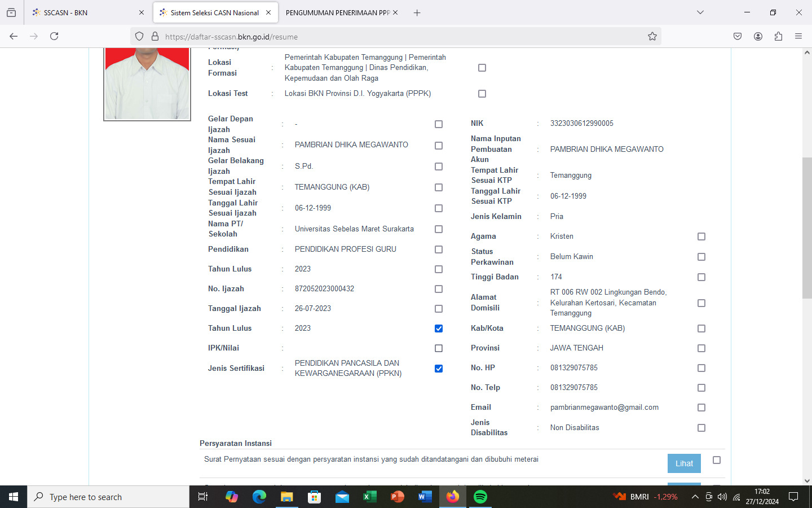Click the email pambrianmegawanto@gmail.com
The width and height of the screenshot is (812, 508).
[604, 408]
